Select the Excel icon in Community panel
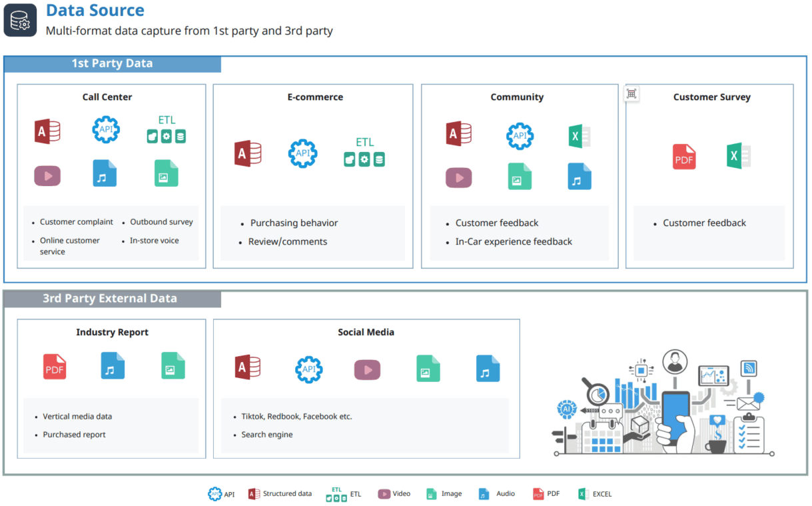 578,136
